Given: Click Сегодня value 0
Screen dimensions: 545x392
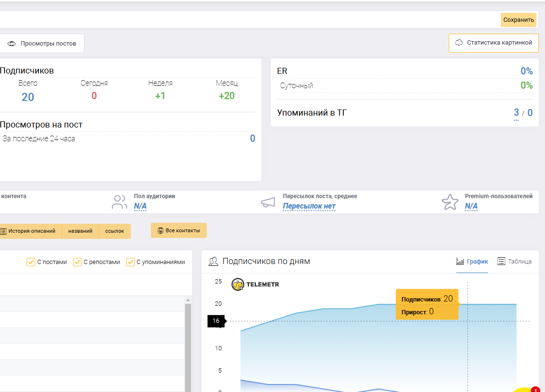Looking at the screenshot, I should tap(94, 96).
